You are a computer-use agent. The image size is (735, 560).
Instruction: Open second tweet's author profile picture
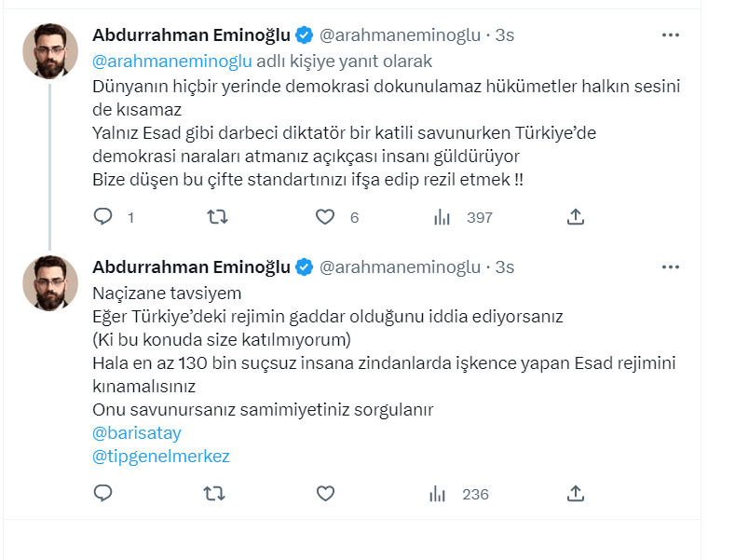tap(50, 282)
